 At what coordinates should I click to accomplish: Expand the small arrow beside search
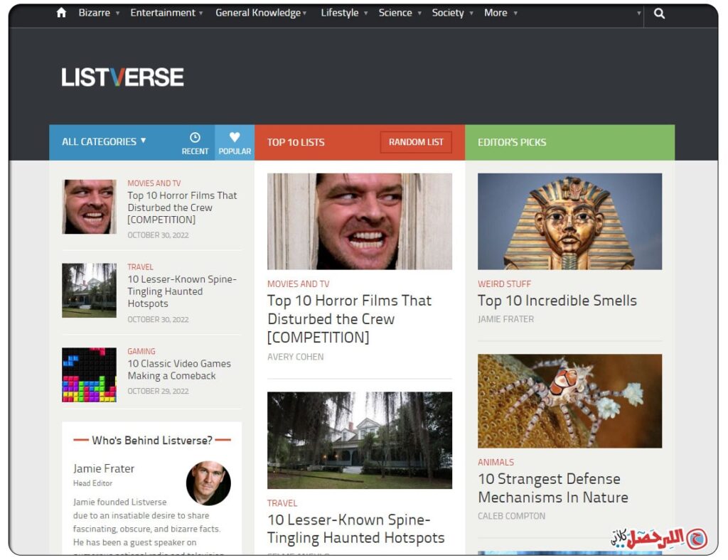pos(639,13)
